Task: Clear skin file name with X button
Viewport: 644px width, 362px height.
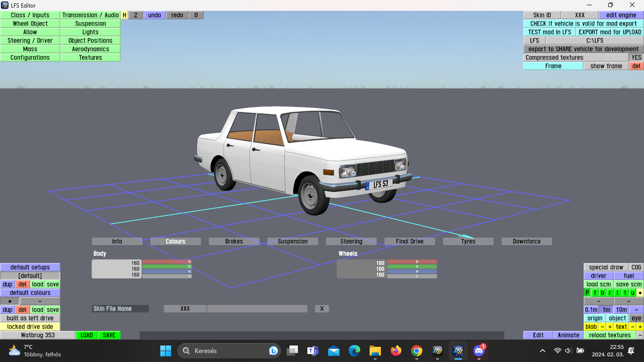Action: (322, 309)
